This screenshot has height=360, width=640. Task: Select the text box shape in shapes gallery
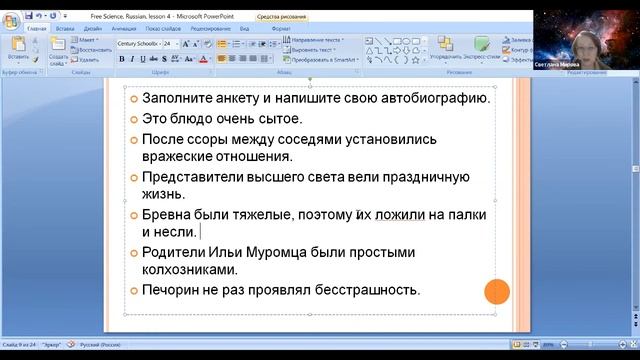tap(369, 41)
